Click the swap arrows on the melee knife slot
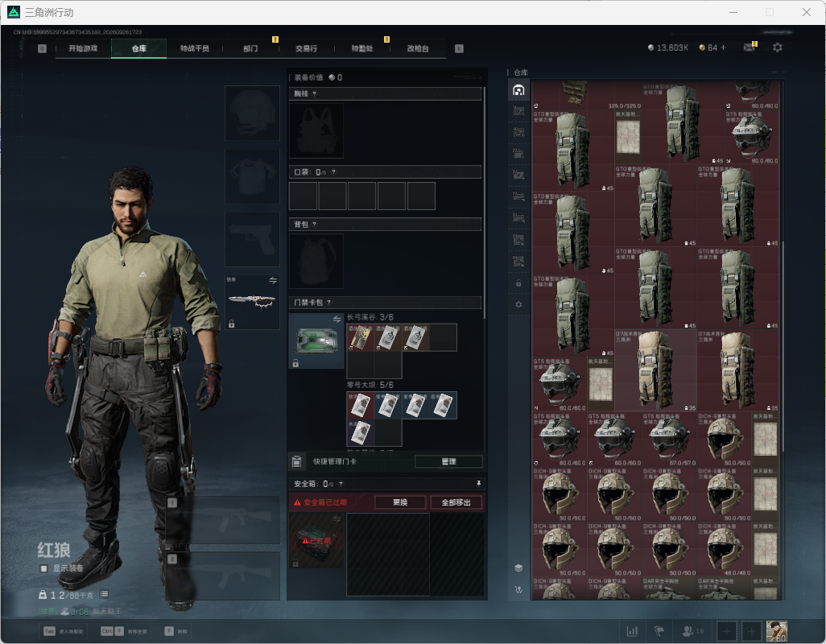This screenshot has width=826, height=644. 273,280
